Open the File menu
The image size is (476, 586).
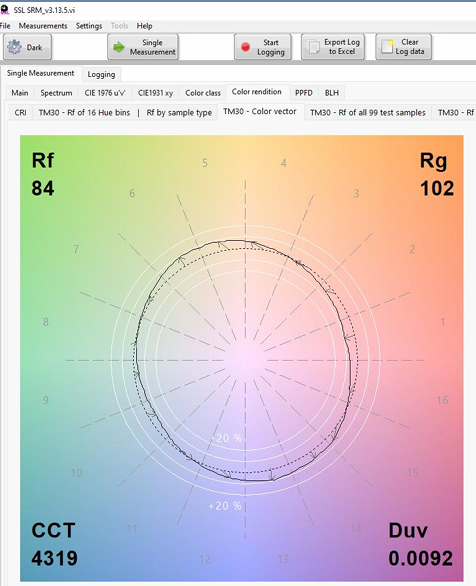coord(5,26)
